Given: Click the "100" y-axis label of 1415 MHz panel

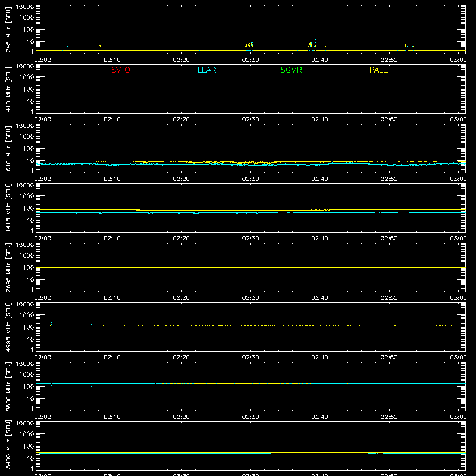Looking at the screenshot, I should tap(29, 208).
